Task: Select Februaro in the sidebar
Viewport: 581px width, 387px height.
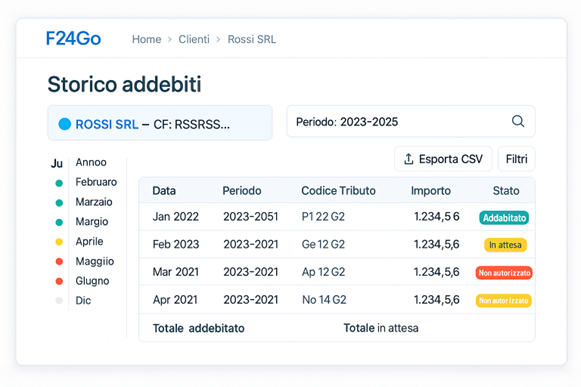Action: pos(96,182)
